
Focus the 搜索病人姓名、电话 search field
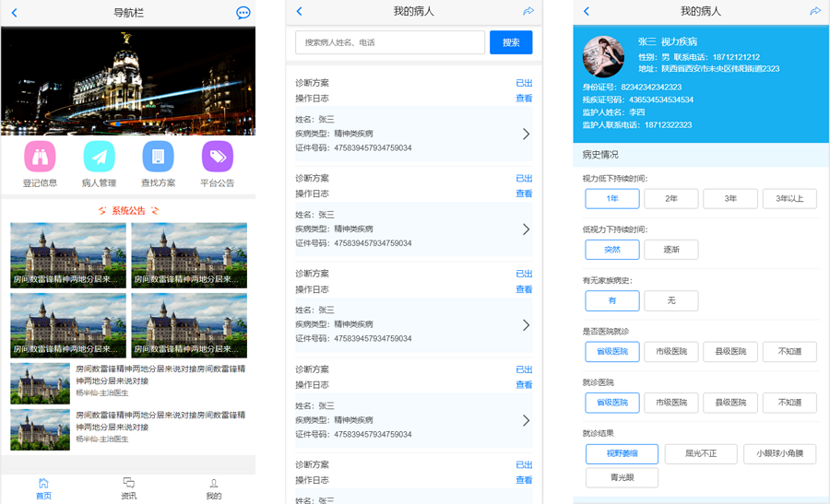pyautogui.click(x=390, y=42)
